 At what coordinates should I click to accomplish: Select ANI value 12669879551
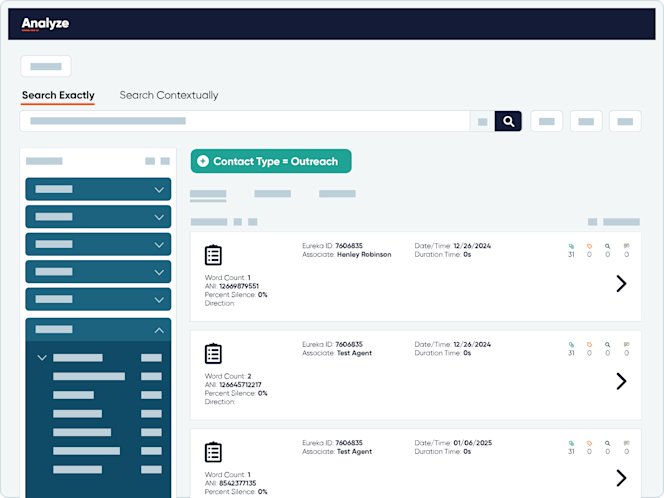click(x=239, y=286)
